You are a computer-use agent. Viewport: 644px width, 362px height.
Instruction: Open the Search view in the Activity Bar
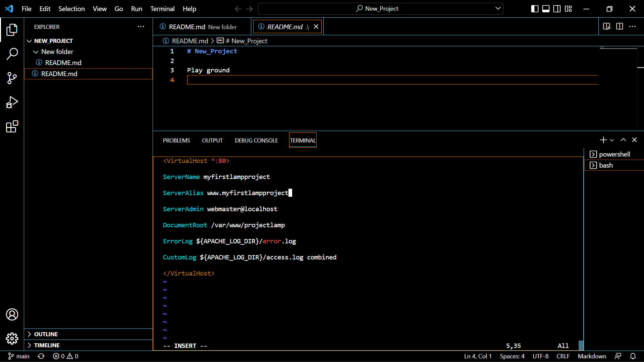click(x=12, y=54)
